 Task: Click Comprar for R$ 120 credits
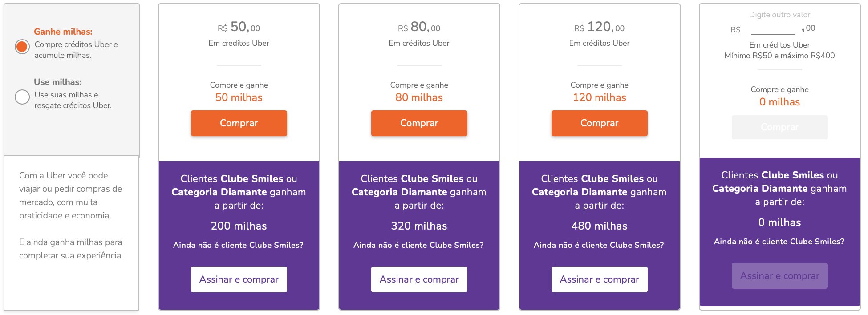(600, 123)
